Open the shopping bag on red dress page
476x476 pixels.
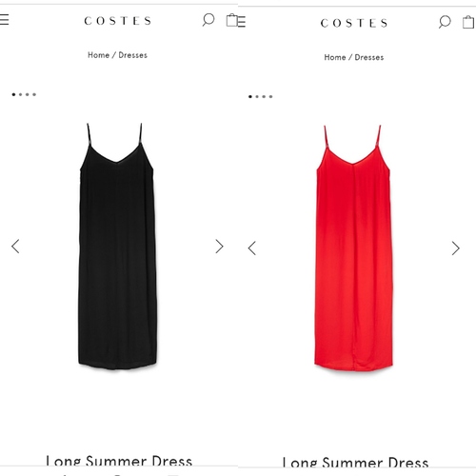[468, 22]
